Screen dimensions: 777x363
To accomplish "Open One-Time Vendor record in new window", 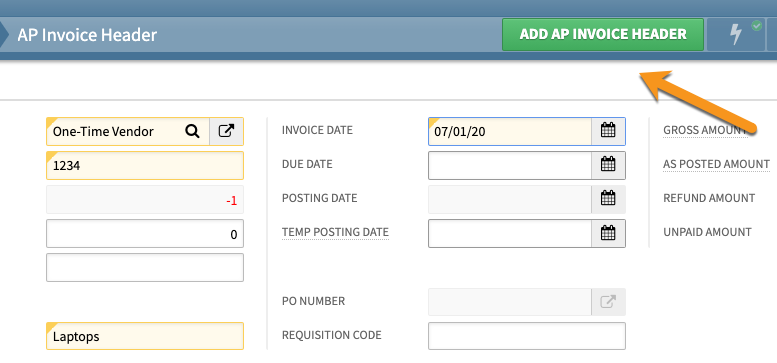I will [226, 131].
